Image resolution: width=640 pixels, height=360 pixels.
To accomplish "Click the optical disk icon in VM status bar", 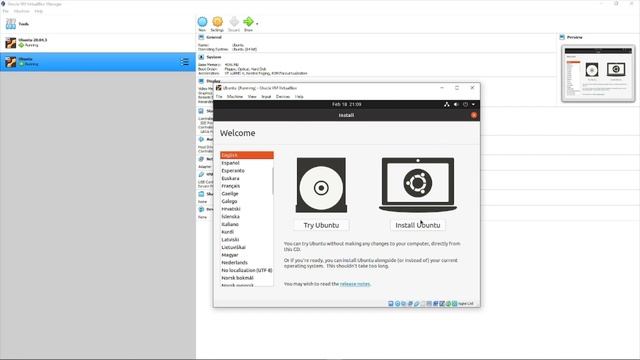I will (x=397, y=304).
